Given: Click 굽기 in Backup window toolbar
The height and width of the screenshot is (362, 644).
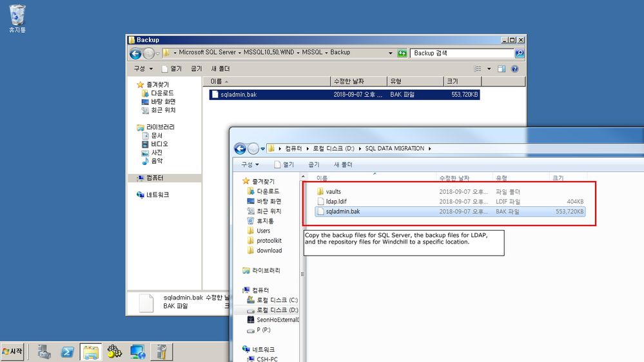Looking at the screenshot, I should (x=197, y=68).
